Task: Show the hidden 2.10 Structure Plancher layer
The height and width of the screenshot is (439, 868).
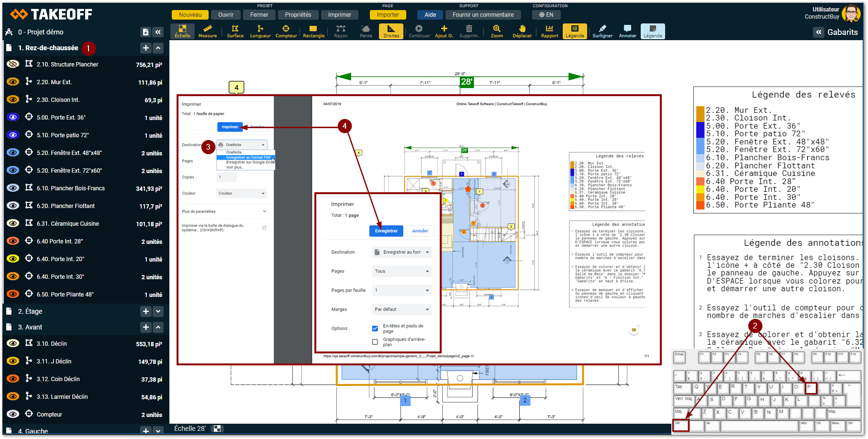Action: (x=13, y=64)
